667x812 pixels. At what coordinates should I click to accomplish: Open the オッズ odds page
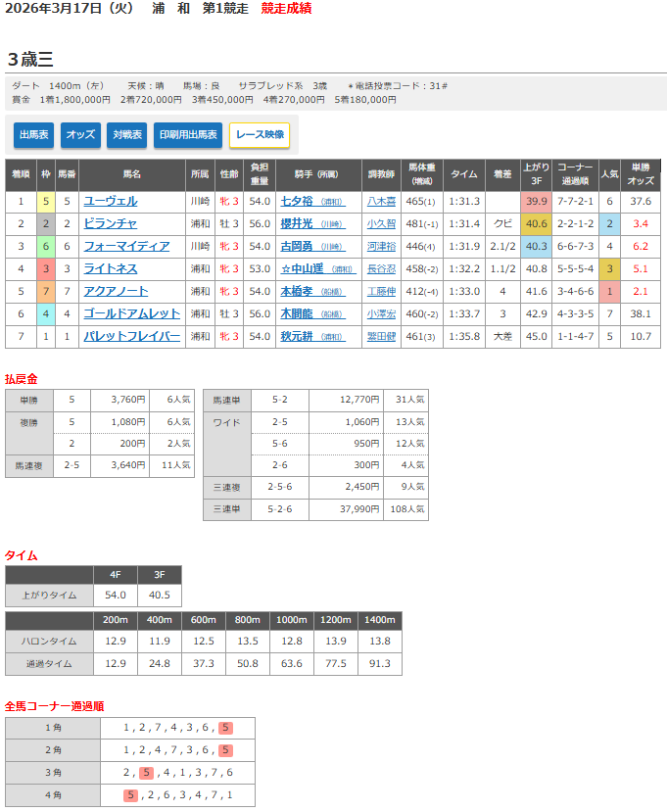coord(80,135)
